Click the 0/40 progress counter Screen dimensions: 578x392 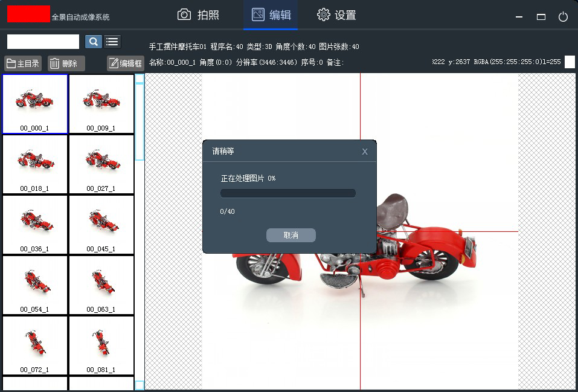click(x=227, y=211)
